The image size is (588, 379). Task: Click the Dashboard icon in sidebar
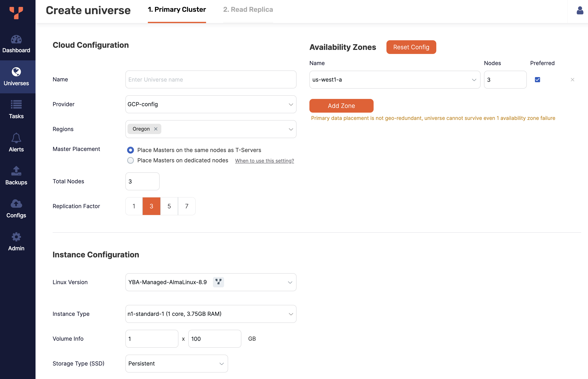point(16,38)
